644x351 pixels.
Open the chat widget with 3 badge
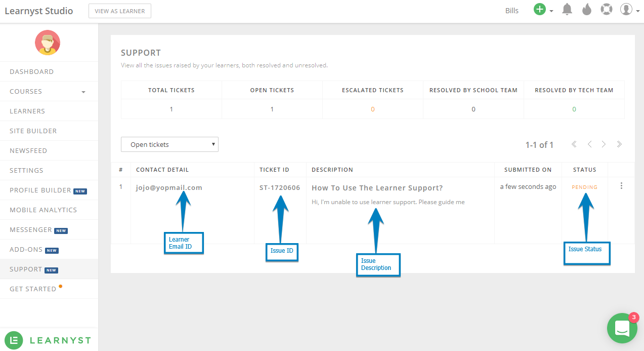coord(622,328)
